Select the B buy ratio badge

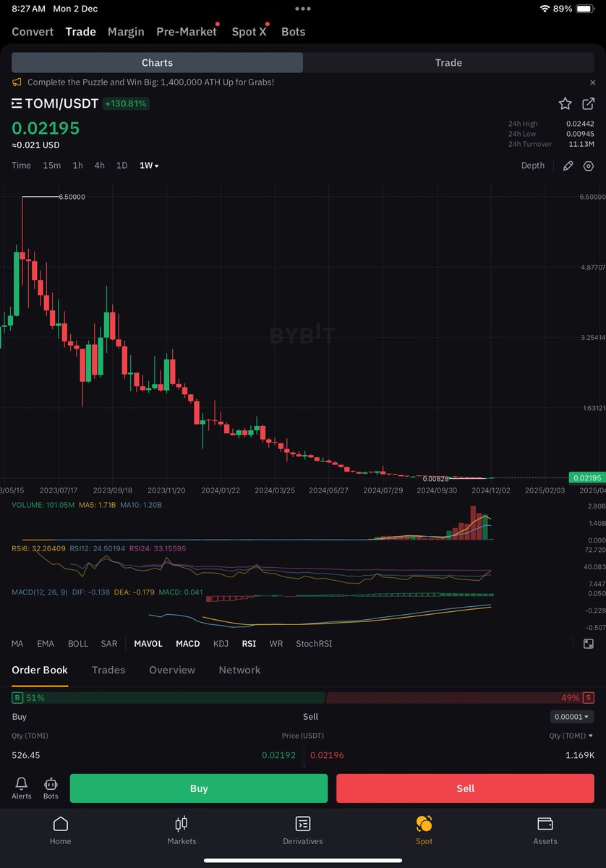(x=17, y=697)
